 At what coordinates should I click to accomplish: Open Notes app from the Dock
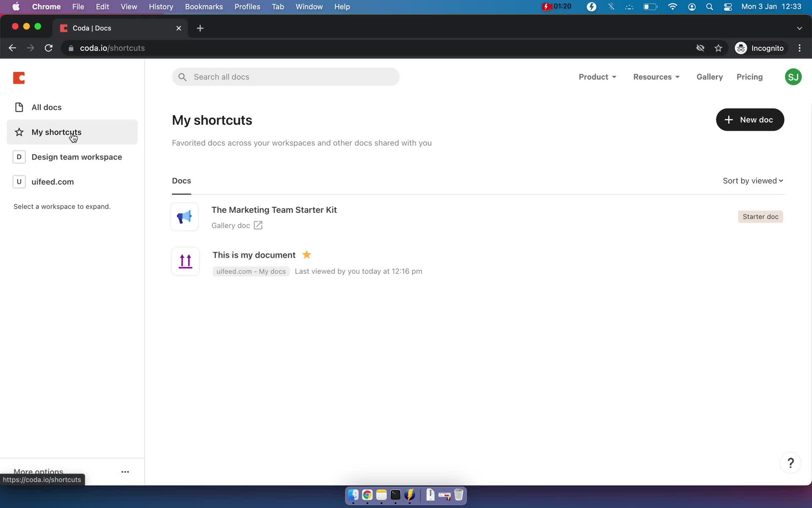[381, 495]
